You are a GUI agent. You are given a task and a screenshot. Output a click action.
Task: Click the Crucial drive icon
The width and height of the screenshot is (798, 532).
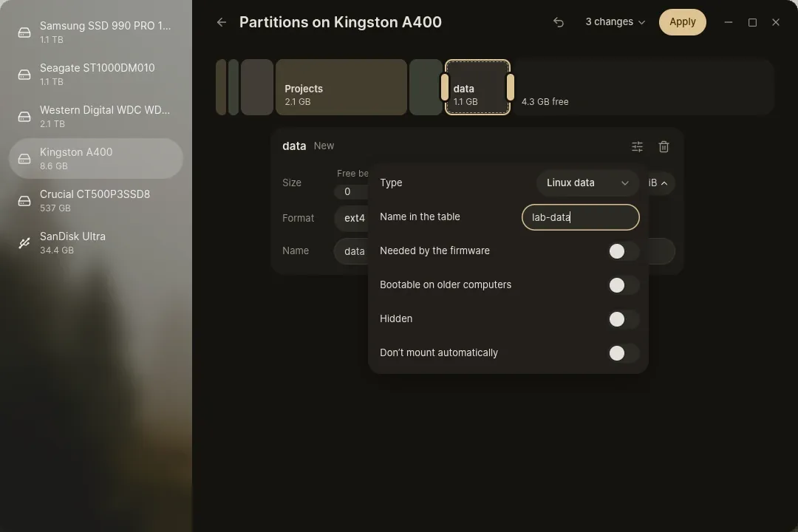click(x=24, y=201)
